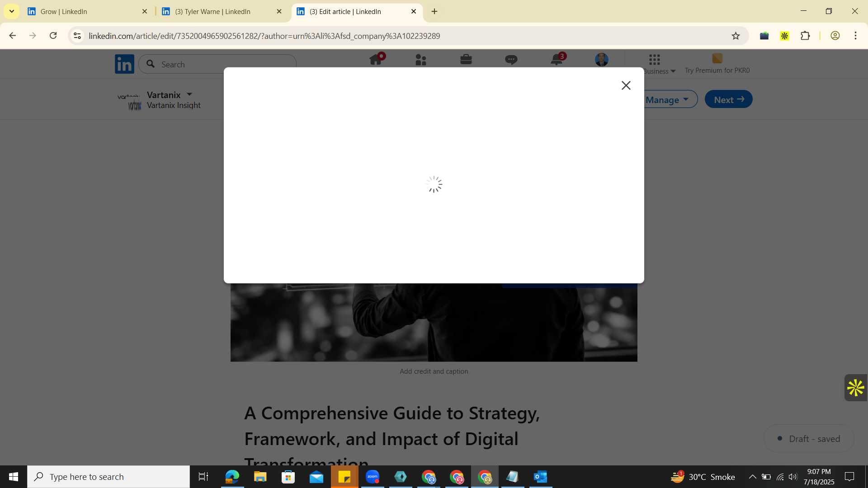The height and width of the screenshot is (488, 868).
Task: Bookmark this page with star
Action: [736, 36]
